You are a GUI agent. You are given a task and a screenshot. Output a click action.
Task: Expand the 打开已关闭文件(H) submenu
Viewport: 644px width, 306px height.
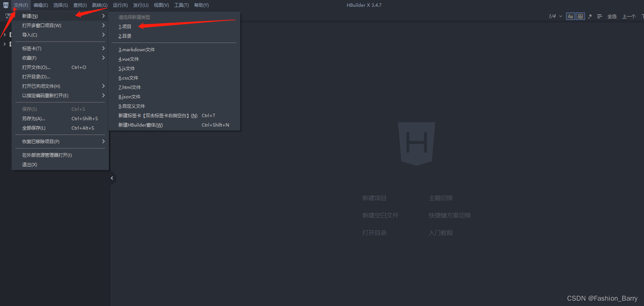click(61, 86)
